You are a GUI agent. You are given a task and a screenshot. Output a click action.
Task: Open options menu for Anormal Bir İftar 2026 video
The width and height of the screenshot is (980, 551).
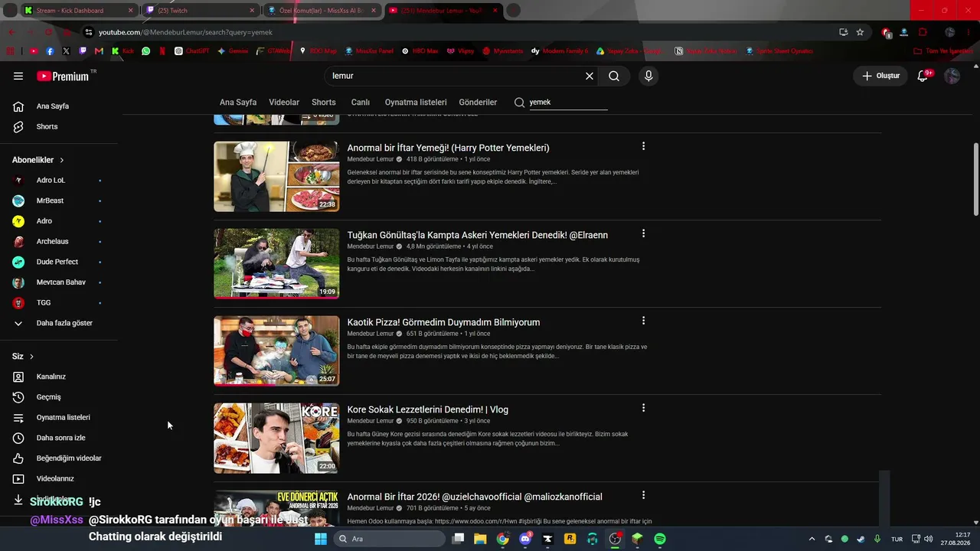click(643, 495)
